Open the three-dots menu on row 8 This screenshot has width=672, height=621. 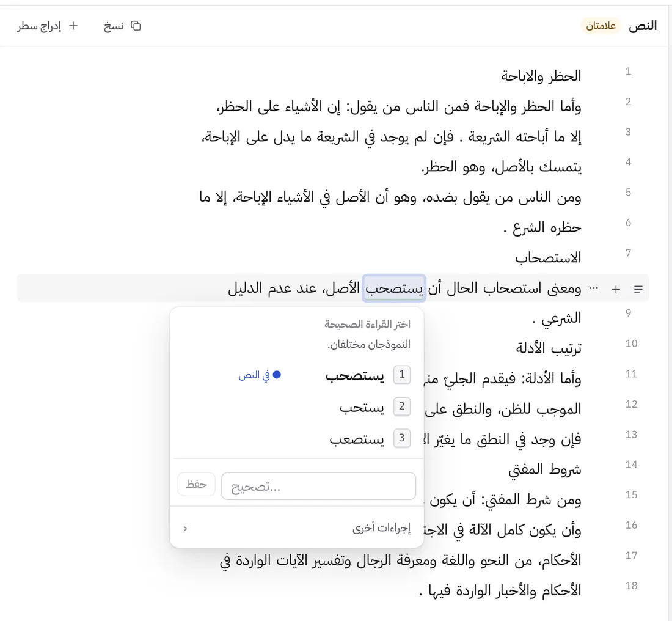coord(594,288)
